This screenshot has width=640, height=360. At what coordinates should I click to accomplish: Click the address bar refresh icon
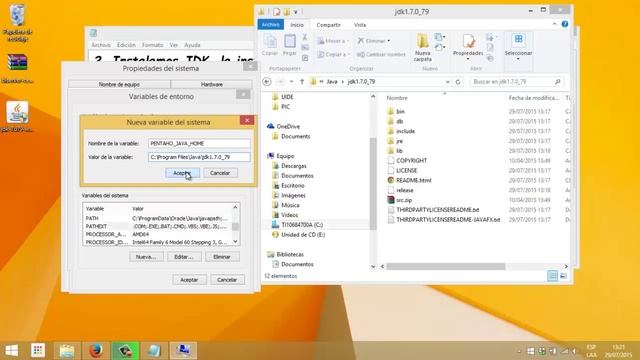click(458, 82)
